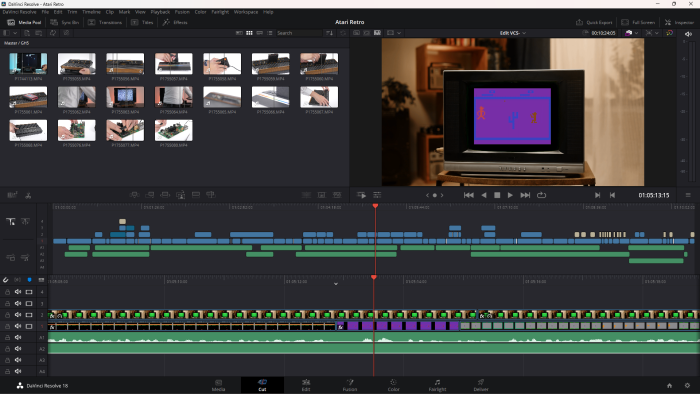Mute audio track A1

(18, 337)
